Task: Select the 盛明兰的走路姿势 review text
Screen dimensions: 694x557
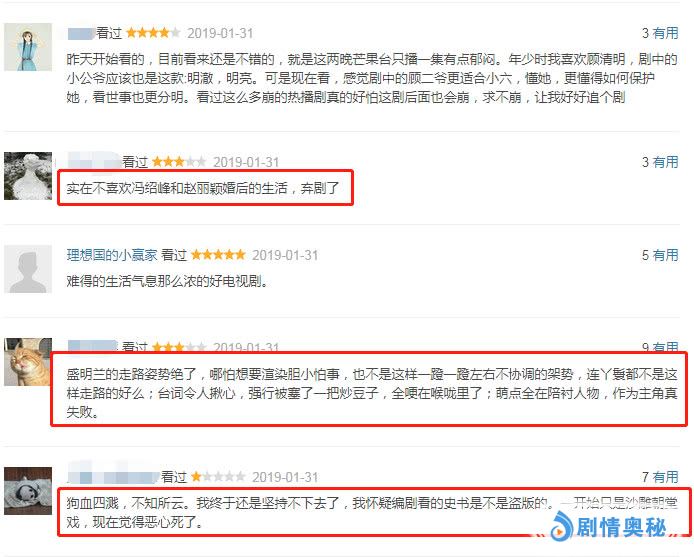Action: coord(372,393)
